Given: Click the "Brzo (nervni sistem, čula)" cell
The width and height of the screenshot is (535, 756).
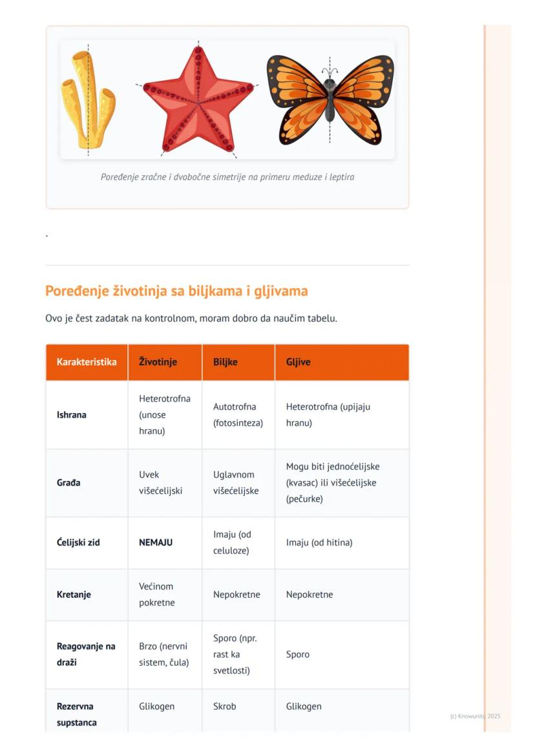Looking at the screenshot, I should click(164, 654).
